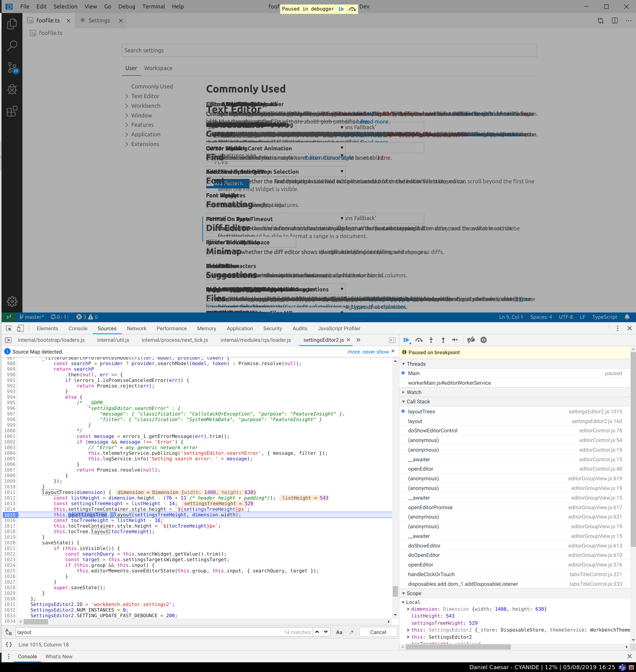Select the 'layout' frame in Call Stack
Viewport: 636px width, 672px height.
coord(515,421)
